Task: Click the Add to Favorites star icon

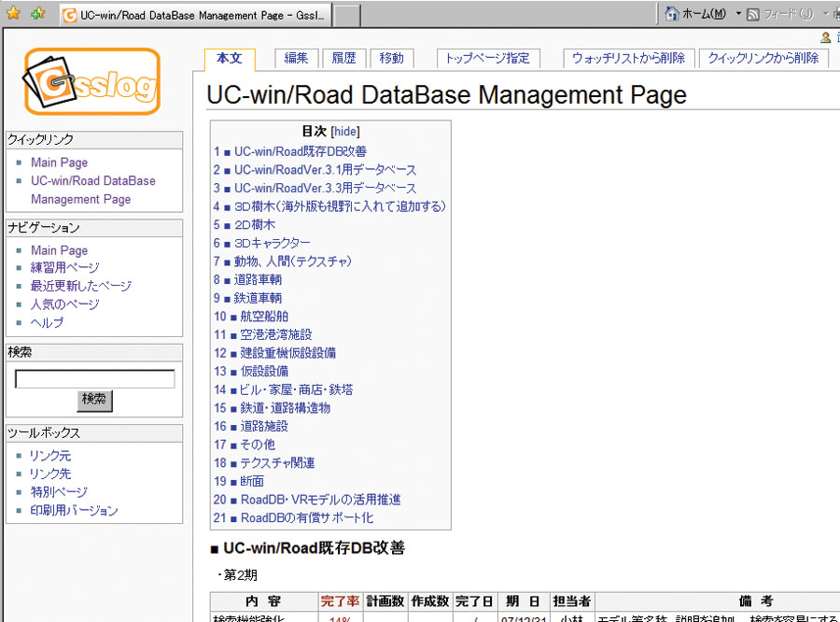Action: click(x=38, y=13)
